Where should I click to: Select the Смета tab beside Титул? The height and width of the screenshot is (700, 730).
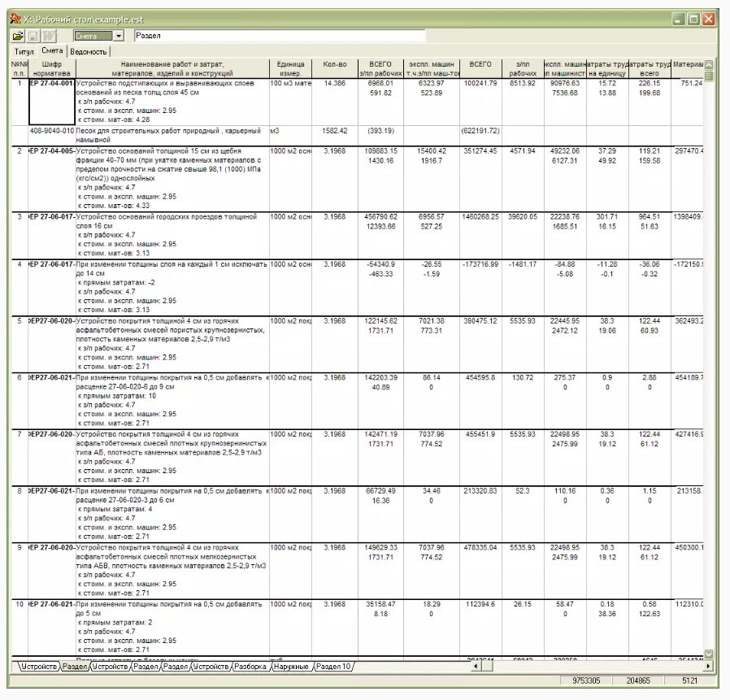coord(52,50)
